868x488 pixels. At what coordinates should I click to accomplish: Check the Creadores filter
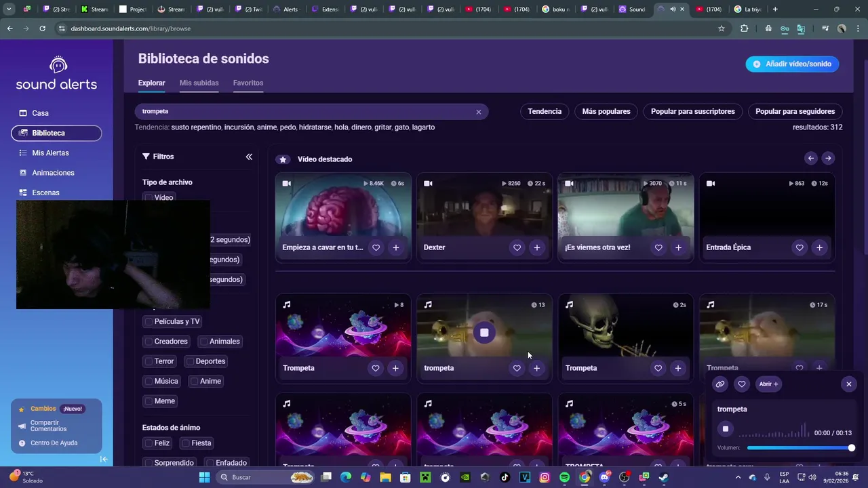(x=148, y=342)
